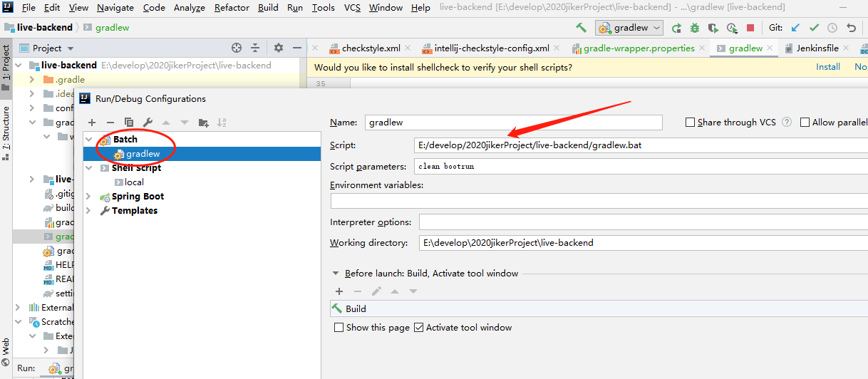Open the gradlew run configuration dropdown
The height and width of the screenshot is (379, 868).
click(630, 28)
